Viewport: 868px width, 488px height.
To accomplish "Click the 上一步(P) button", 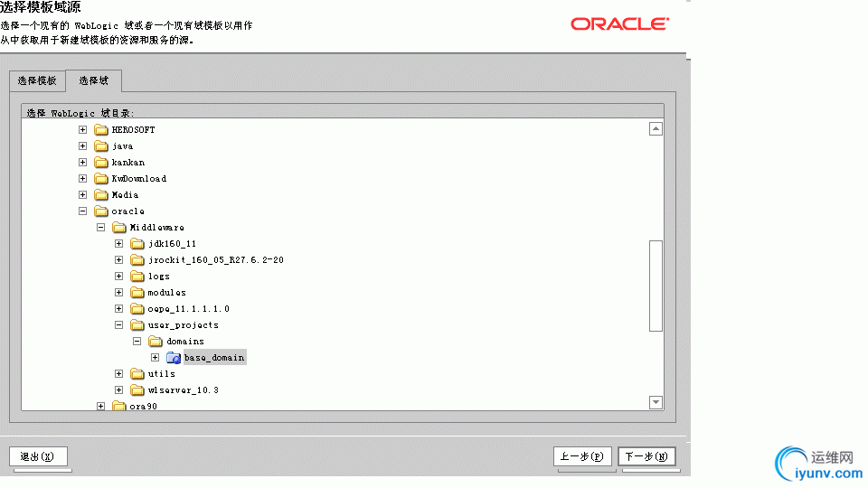I will pos(582,457).
